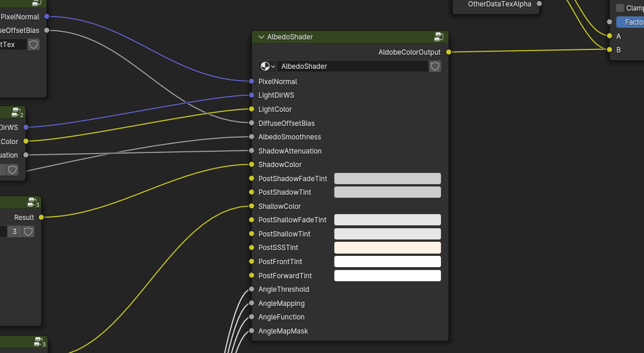Click the PixelNormal input socket on AlbedoShader
Viewport: 644px width, 353px height.
tap(252, 82)
